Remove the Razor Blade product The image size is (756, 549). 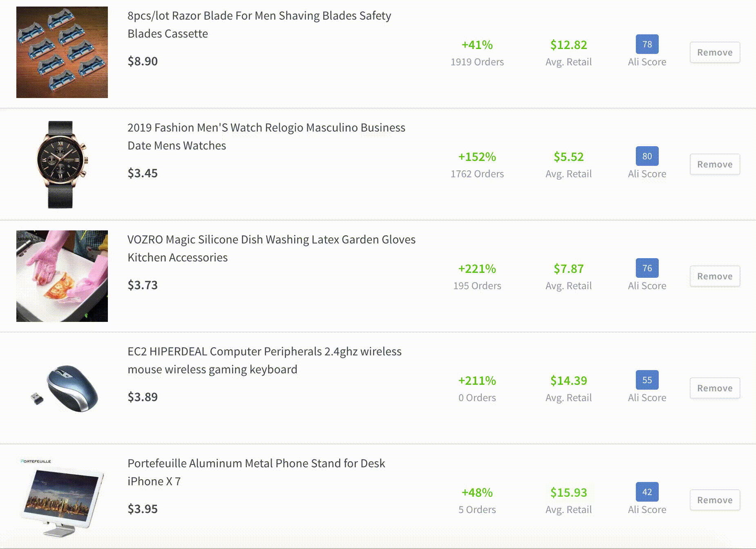click(715, 52)
